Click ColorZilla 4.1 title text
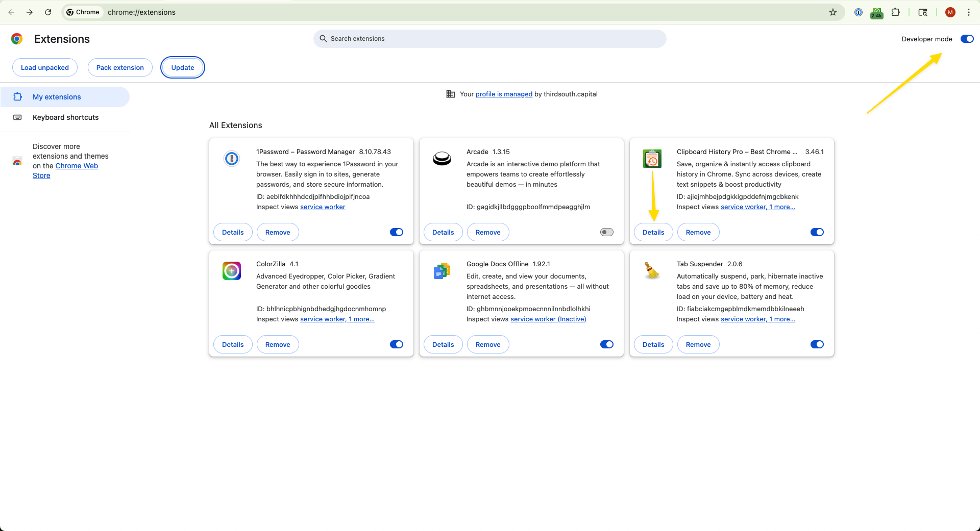 [277, 264]
